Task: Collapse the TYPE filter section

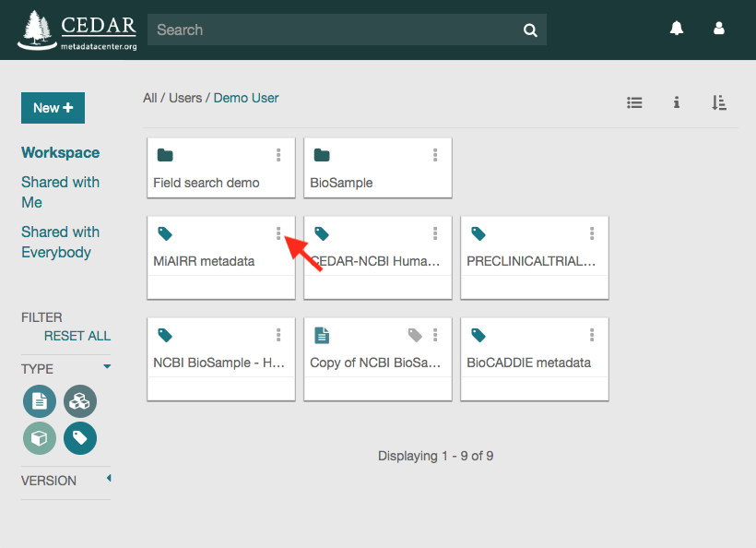Action: (107, 367)
